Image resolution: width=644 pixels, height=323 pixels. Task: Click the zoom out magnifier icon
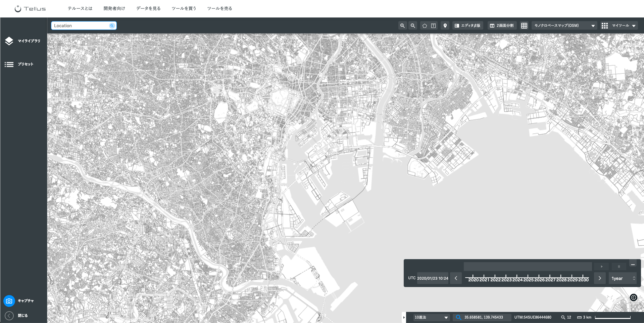[413, 26]
